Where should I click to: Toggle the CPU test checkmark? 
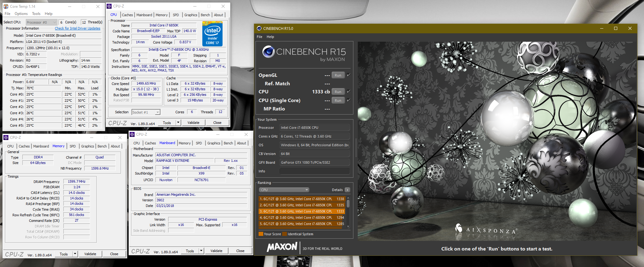348,91
